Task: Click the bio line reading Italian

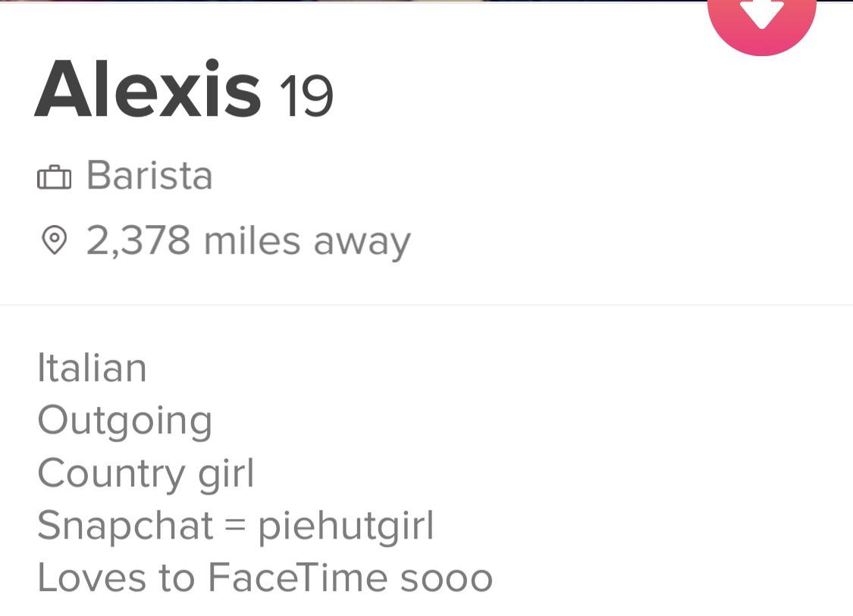Action: click(92, 367)
